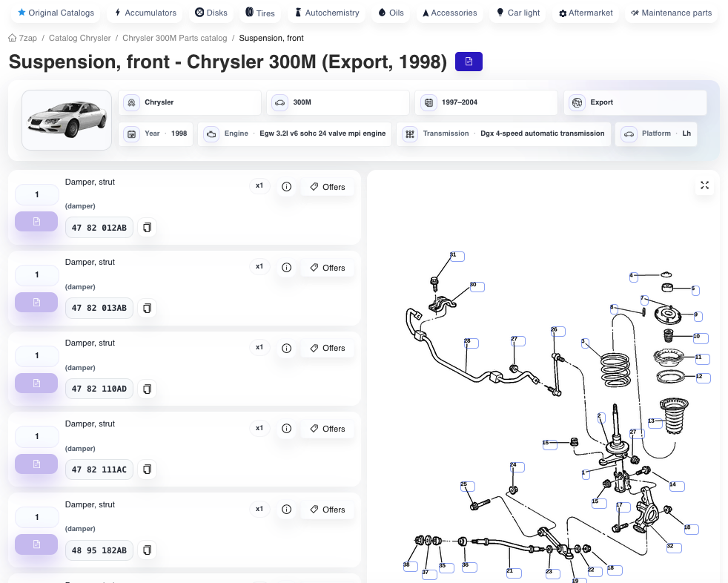Click part number 48 95 182AB

(99, 550)
